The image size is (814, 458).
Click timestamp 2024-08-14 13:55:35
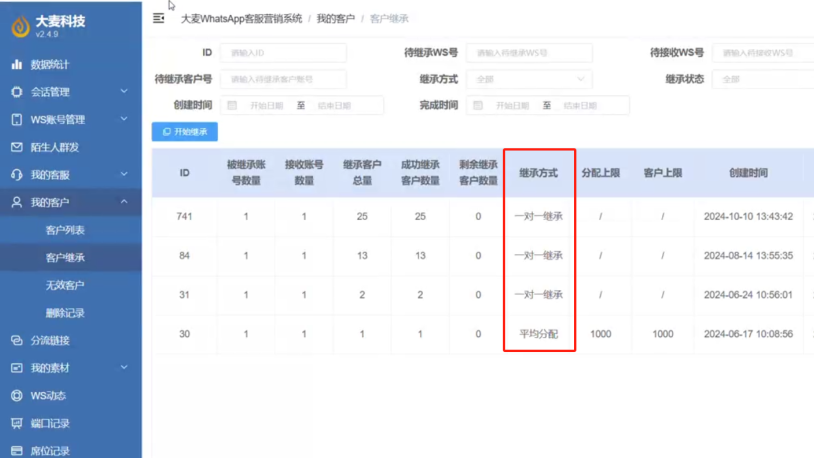coord(748,255)
